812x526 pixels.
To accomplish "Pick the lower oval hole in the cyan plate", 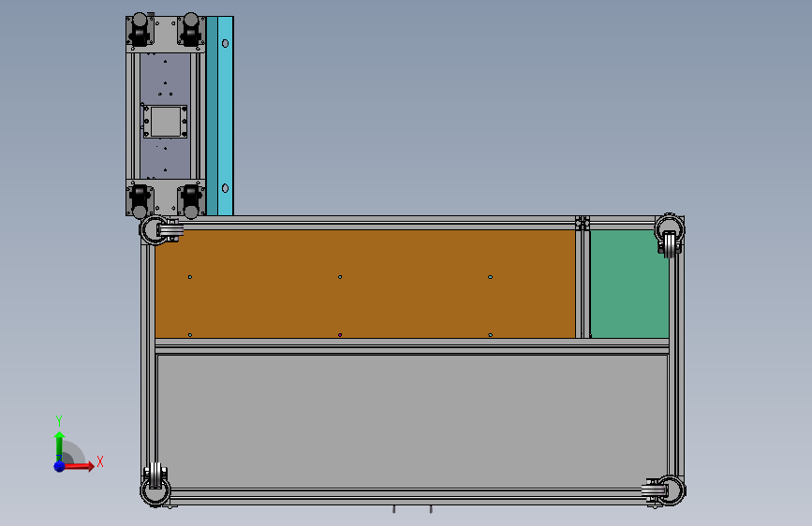I will point(226,188).
